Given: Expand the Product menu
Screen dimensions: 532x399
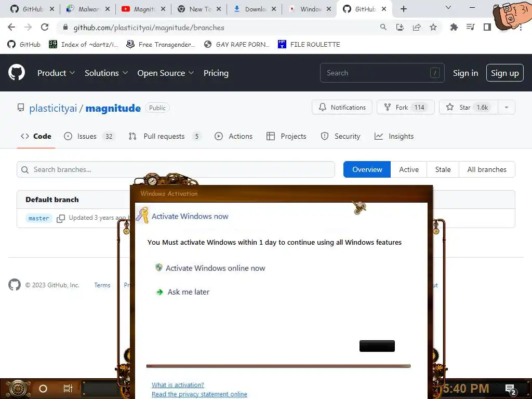Looking at the screenshot, I should click(56, 73).
